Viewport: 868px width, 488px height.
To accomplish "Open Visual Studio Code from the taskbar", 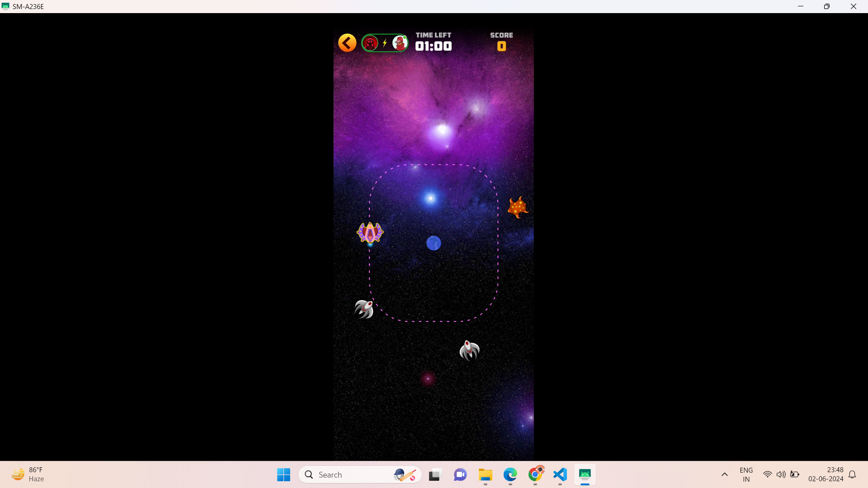I will (x=560, y=474).
